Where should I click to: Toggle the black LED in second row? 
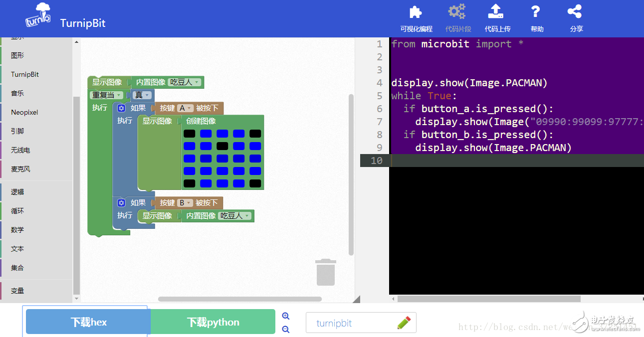pos(222,146)
